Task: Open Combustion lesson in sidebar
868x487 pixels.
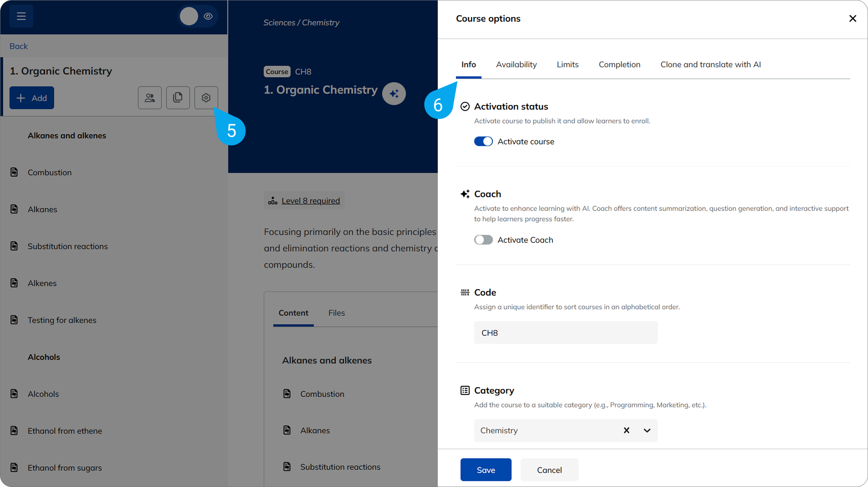Action: [49, 172]
